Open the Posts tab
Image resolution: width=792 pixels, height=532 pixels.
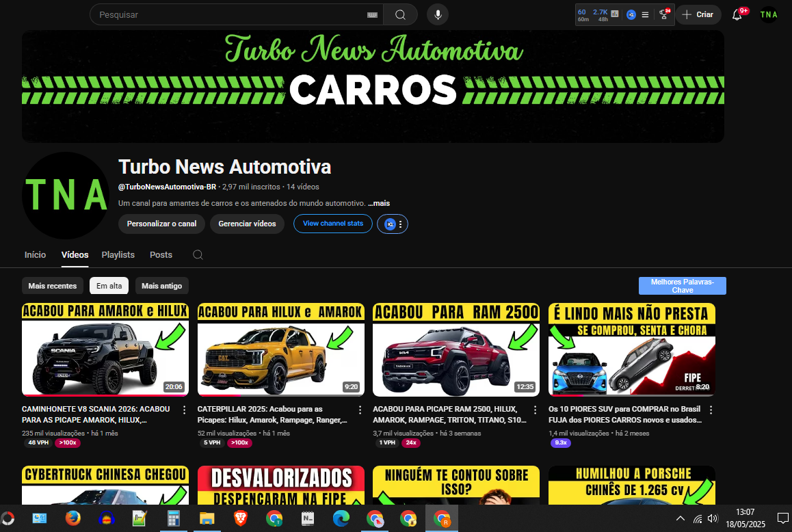(x=161, y=255)
